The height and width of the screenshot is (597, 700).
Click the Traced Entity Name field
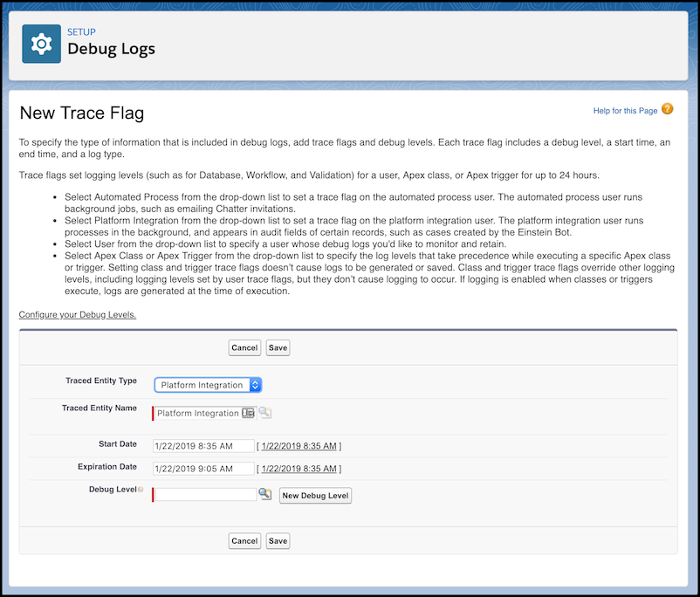point(199,413)
